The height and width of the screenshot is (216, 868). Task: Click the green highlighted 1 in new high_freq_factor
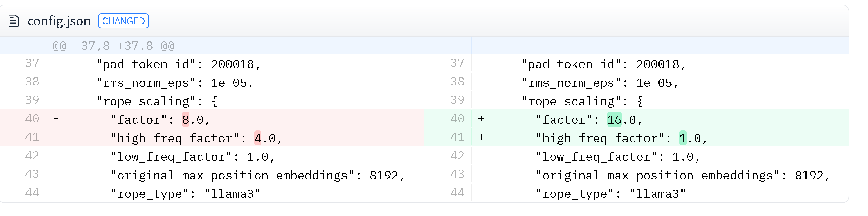coord(683,138)
